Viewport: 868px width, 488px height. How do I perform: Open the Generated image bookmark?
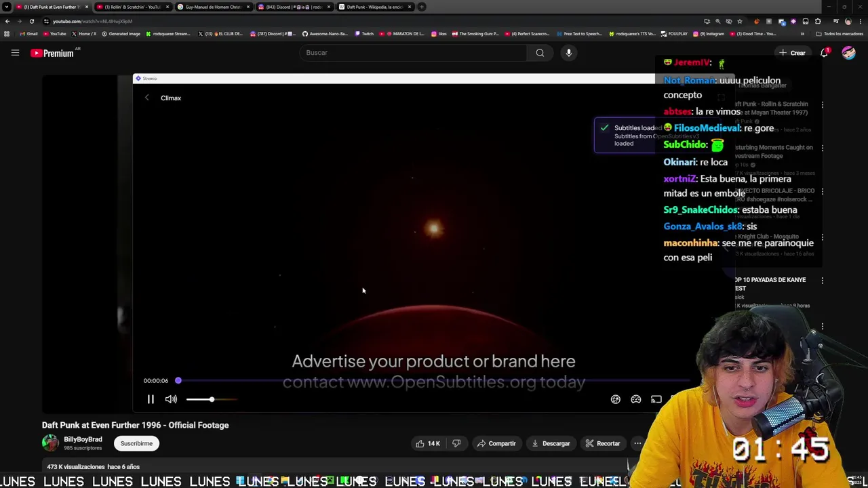[121, 34]
